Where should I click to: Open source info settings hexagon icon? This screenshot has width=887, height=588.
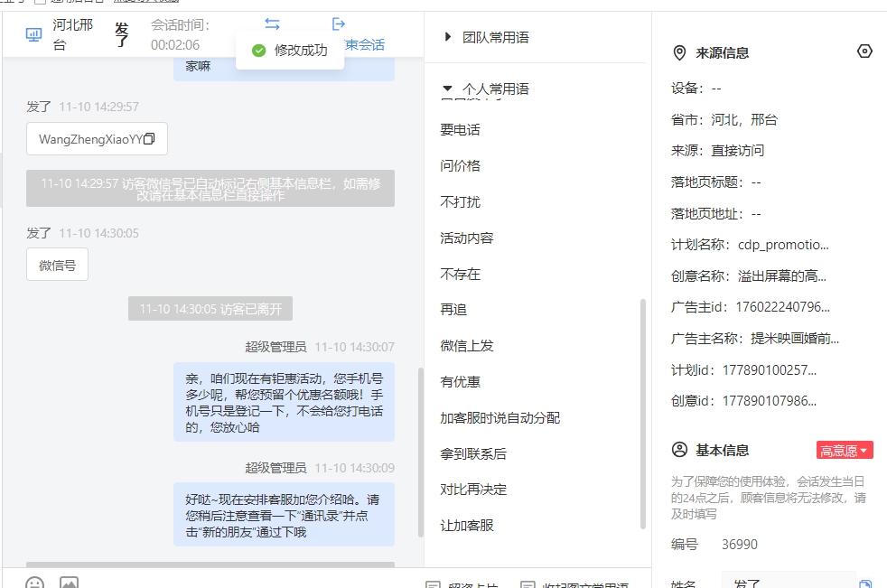coord(864,51)
